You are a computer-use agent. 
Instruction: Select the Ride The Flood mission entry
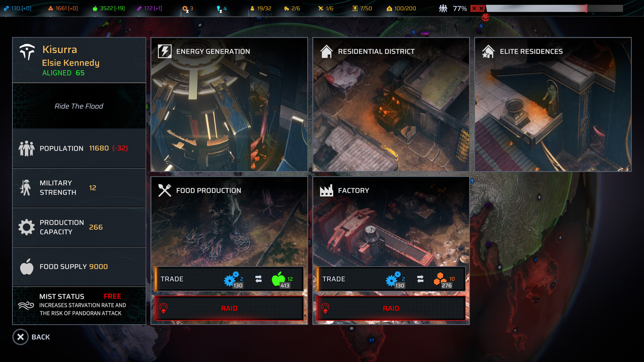79,106
